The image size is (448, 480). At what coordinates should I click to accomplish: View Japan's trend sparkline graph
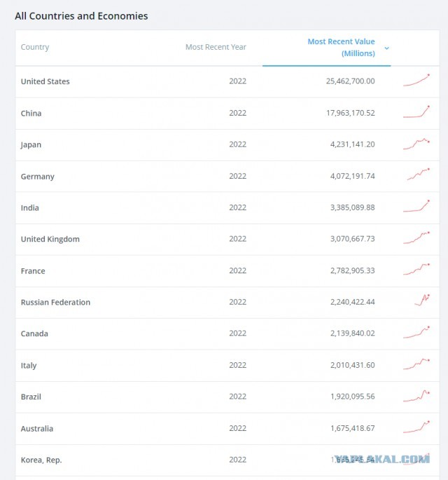click(416, 144)
